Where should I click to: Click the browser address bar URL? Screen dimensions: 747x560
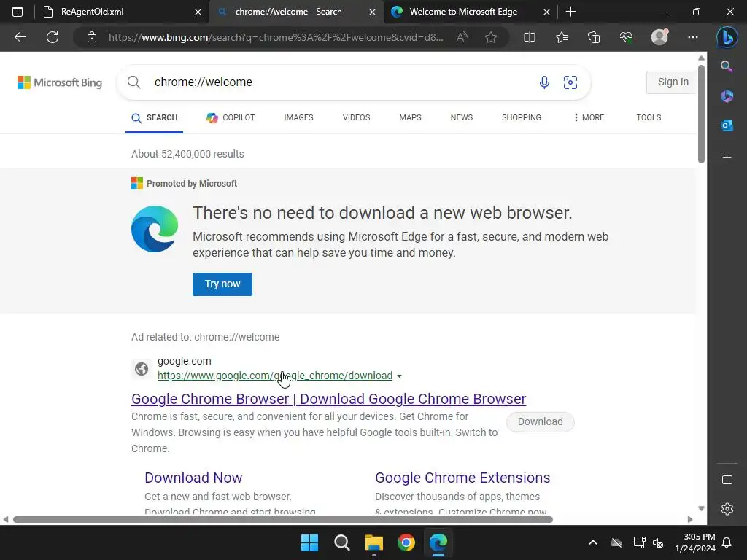click(x=276, y=37)
